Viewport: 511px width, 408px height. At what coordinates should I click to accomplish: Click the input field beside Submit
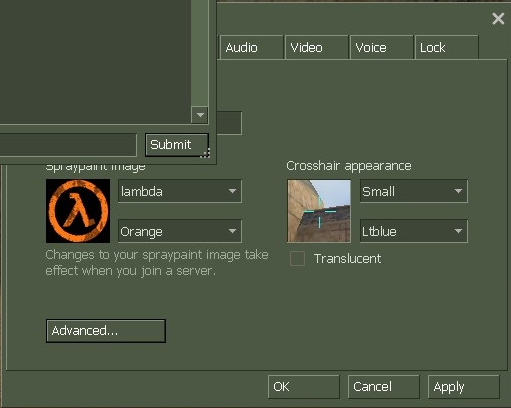pyautogui.click(x=68, y=145)
